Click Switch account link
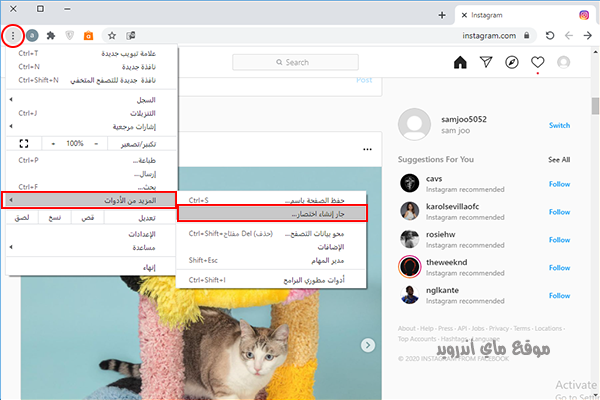 tap(559, 125)
